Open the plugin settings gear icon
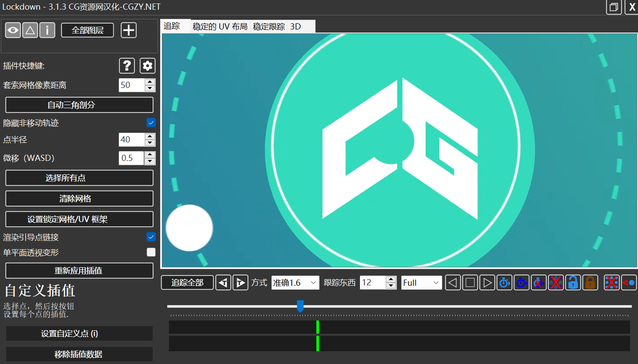 pyautogui.click(x=147, y=66)
